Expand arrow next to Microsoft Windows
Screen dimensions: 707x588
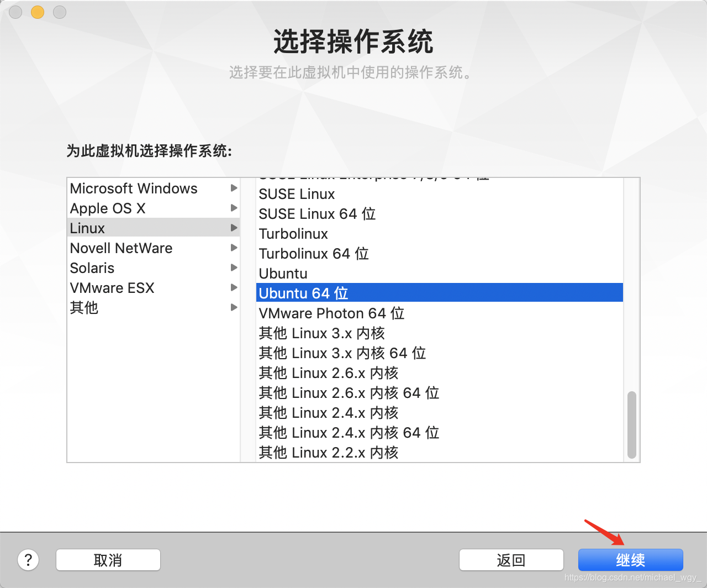pos(234,188)
